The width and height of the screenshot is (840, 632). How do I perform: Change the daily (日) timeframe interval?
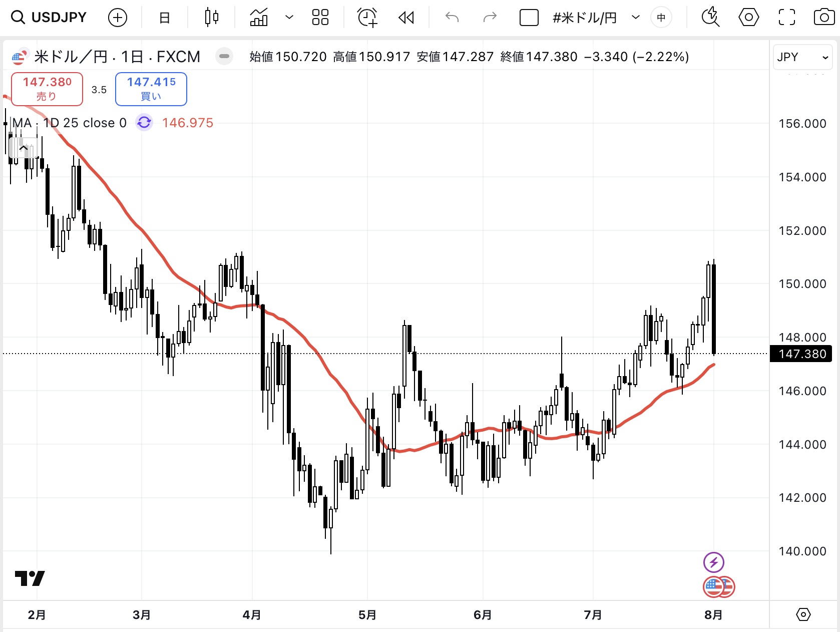click(164, 18)
